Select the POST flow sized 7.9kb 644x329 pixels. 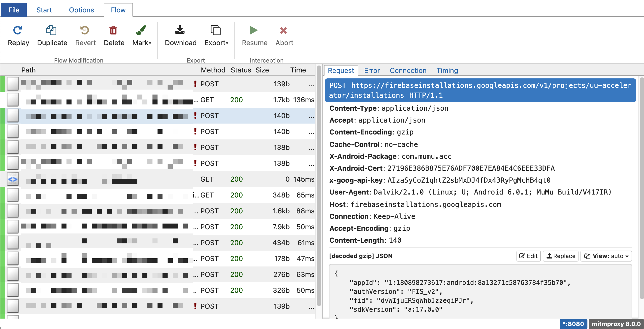158,227
